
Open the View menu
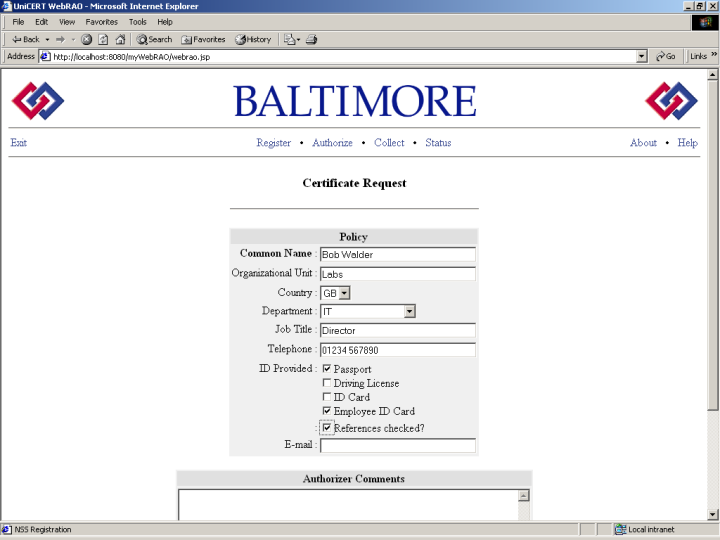[67, 22]
